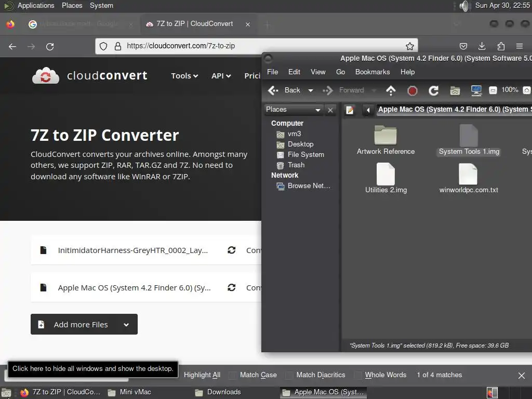Click the shield tracking protection icon
The width and height of the screenshot is (532, 399).
pos(103,46)
